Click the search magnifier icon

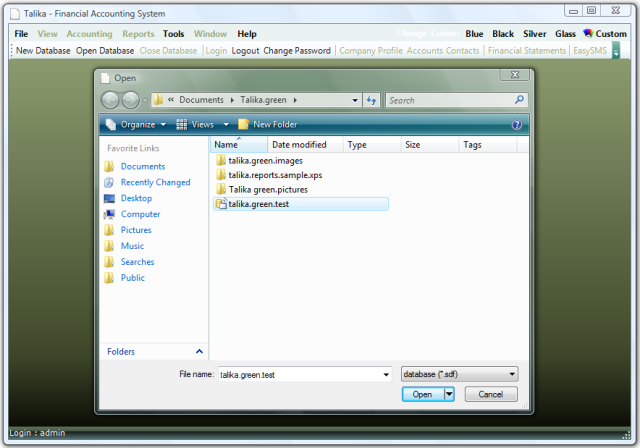[519, 100]
